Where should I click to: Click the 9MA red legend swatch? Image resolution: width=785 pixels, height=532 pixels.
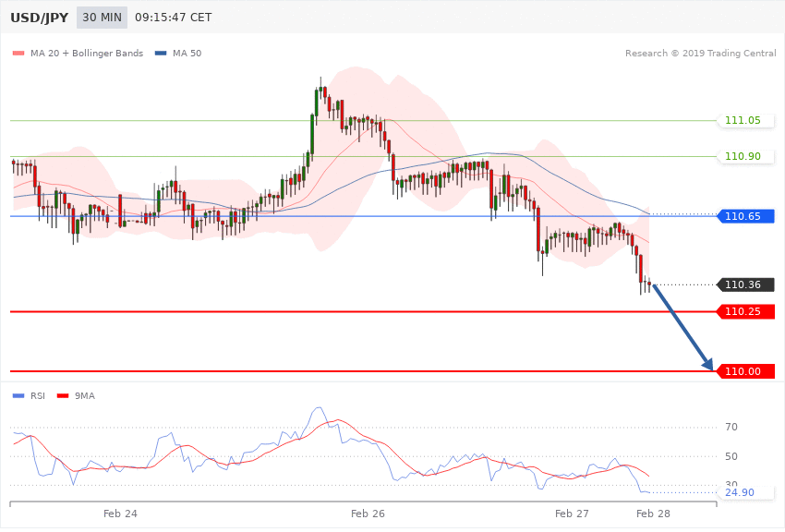tap(63, 396)
